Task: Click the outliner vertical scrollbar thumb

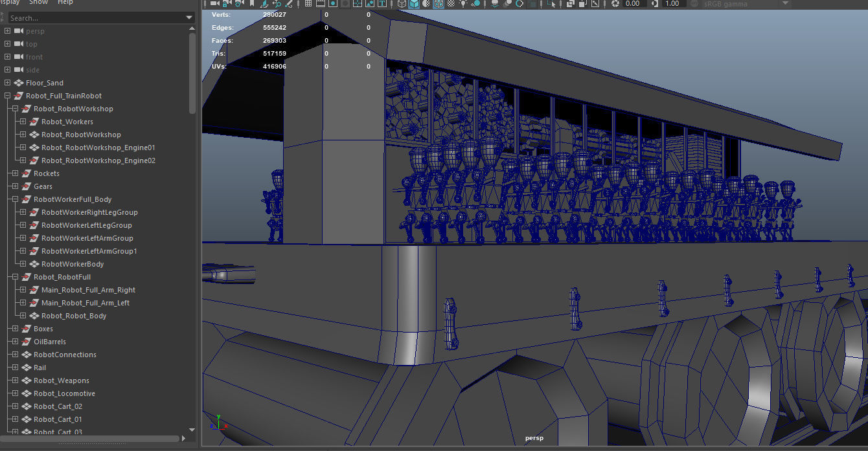Action: [x=192, y=72]
